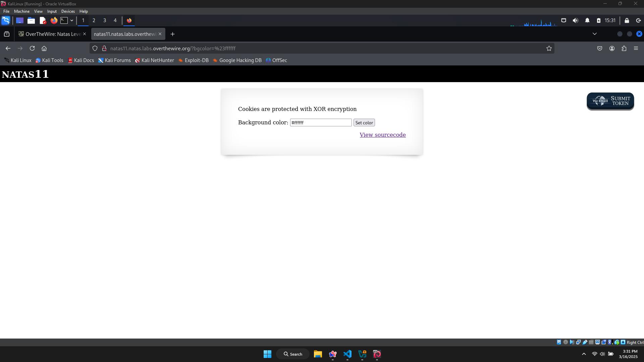Image resolution: width=644 pixels, height=362 pixels.
Task: Open View sourcecode link
Action: 383,135
